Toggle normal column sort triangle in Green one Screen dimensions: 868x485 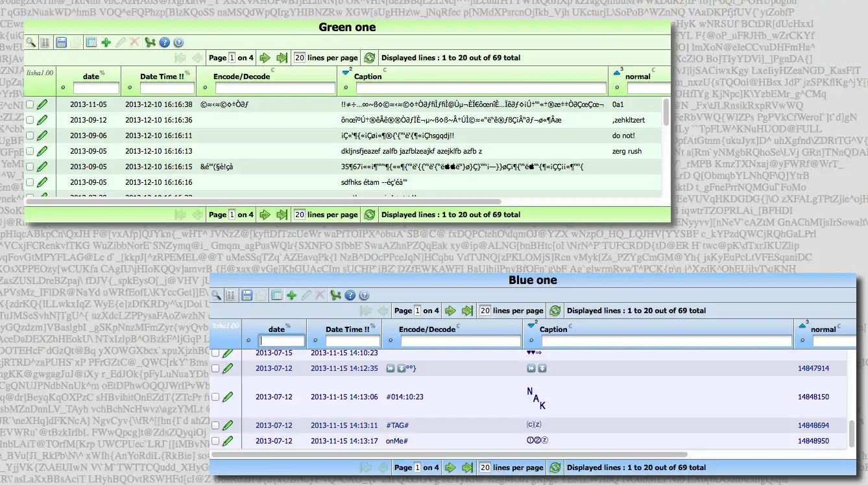(617, 73)
